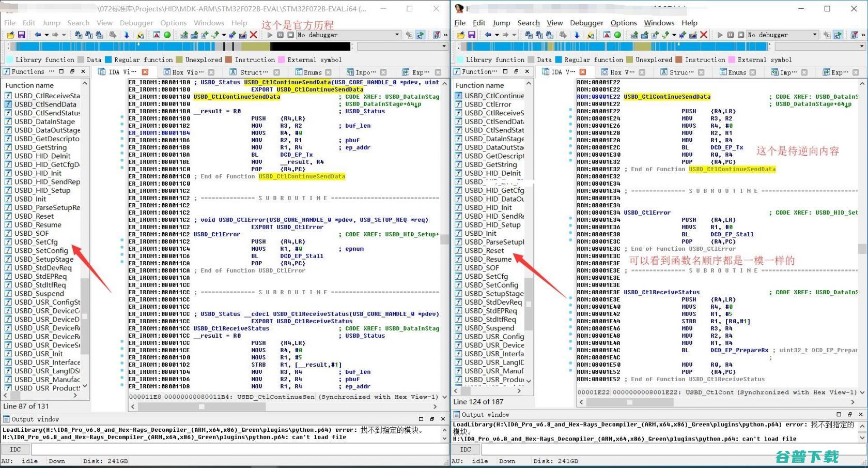Image resolution: width=868 pixels, height=468 pixels.
Task: Open the Options menu in right window
Action: point(624,23)
